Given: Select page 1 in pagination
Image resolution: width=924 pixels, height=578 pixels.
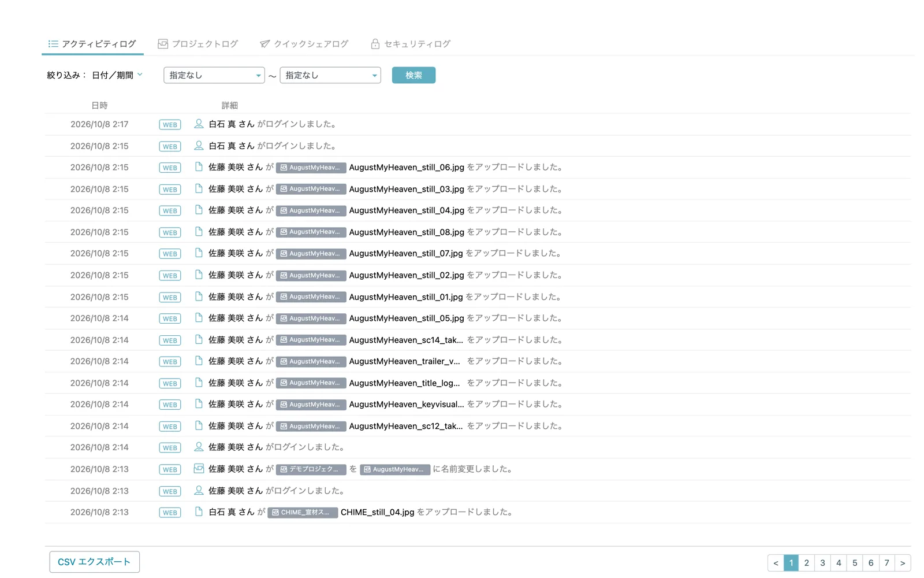Looking at the screenshot, I should coord(791,563).
